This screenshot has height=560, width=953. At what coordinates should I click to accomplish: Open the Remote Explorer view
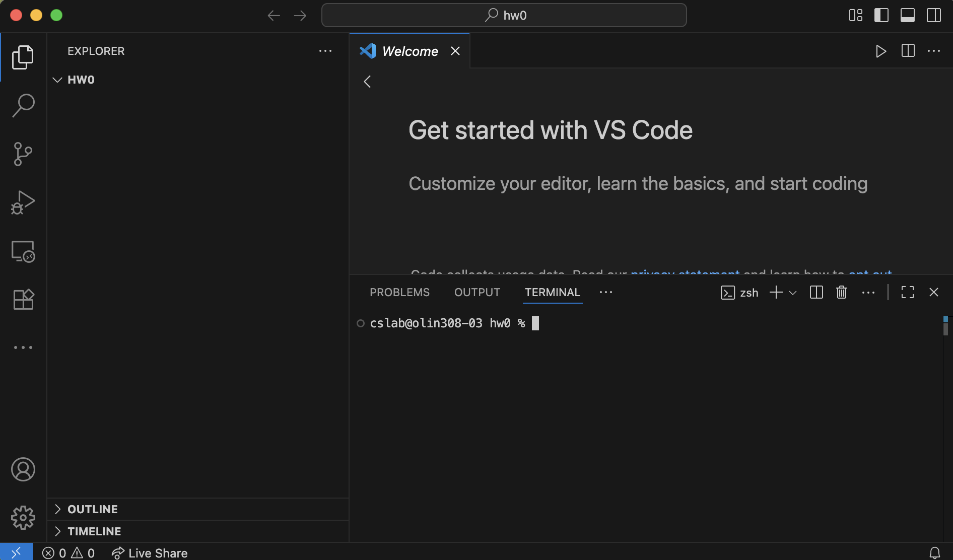click(x=23, y=251)
